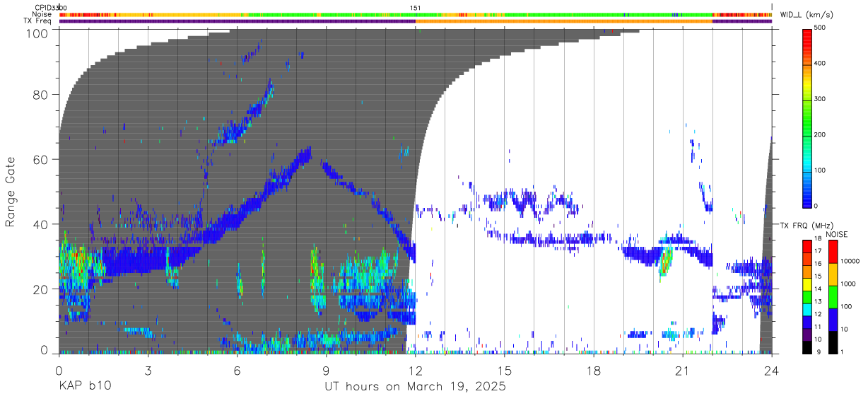Click the UT hours axis tick 12
Image resolution: width=868 pixels, height=401 pixels.
[415, 371]
